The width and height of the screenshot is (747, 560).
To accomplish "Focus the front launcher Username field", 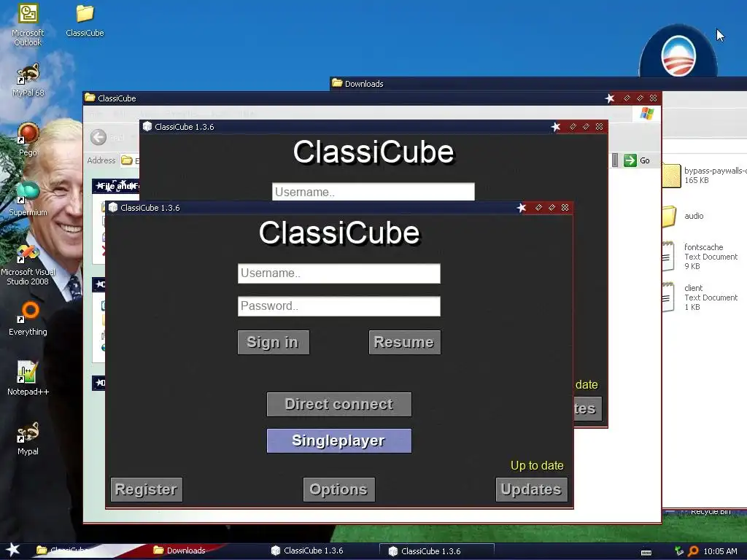I will (338, 273).
